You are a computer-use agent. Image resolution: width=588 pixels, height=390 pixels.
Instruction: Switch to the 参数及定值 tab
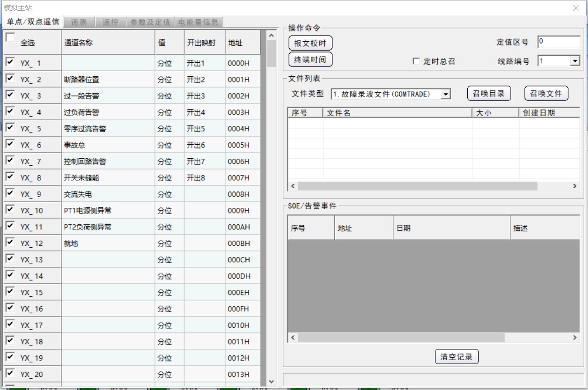click(x=150, y=22)
